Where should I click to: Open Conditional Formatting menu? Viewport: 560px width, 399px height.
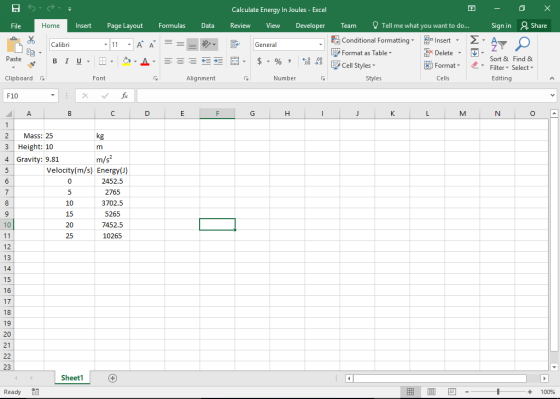point(373,40)
